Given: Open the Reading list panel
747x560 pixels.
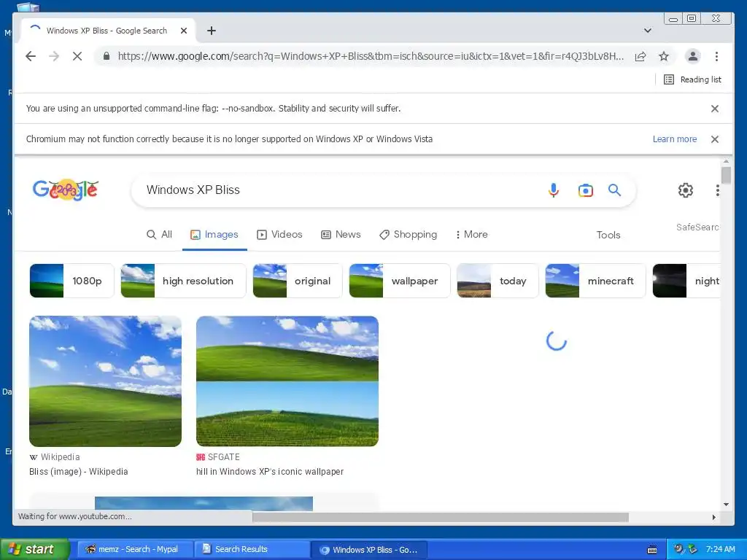Looking at the screenshot, I should click(693, 79).
